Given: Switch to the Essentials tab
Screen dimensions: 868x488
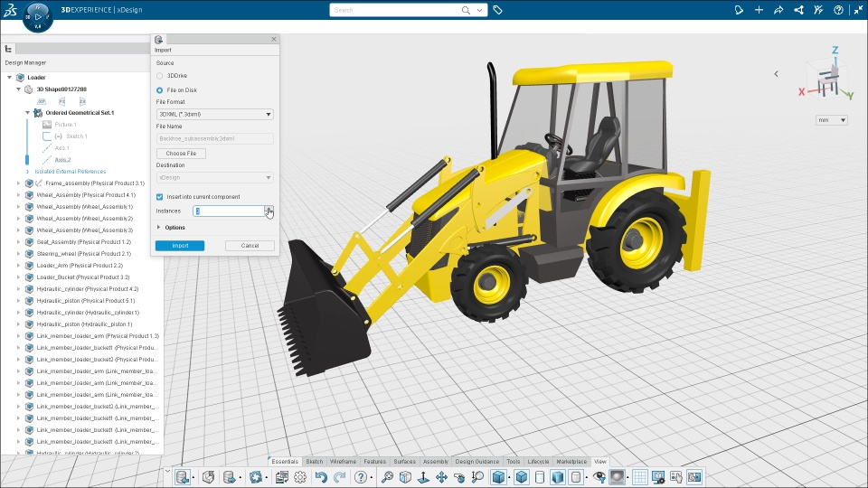Looking at the screenshot, I should pyautogui.click(x=285, y=462).
